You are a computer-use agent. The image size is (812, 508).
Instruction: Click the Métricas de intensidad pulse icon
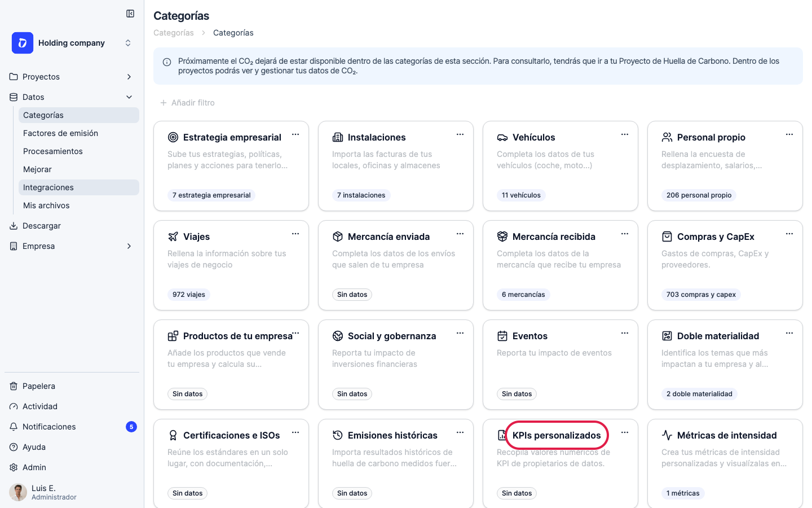667,435
